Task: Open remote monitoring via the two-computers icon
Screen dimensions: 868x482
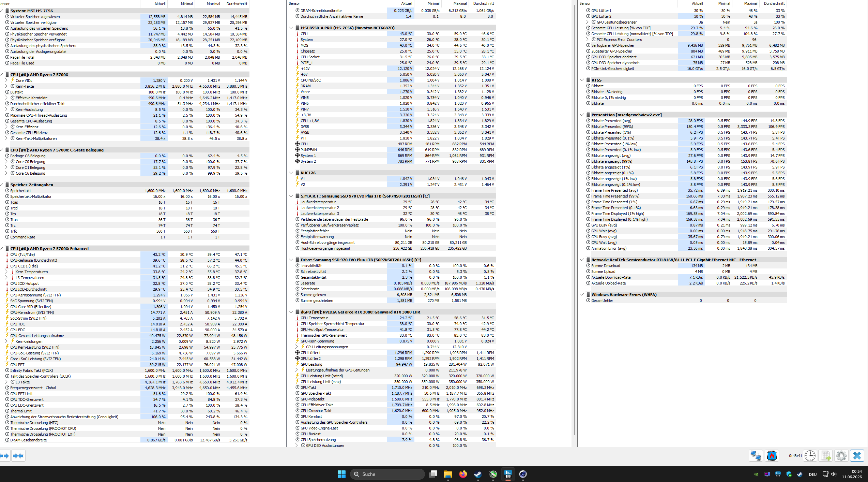Action: pyautogui.click(x=756, y=456)
